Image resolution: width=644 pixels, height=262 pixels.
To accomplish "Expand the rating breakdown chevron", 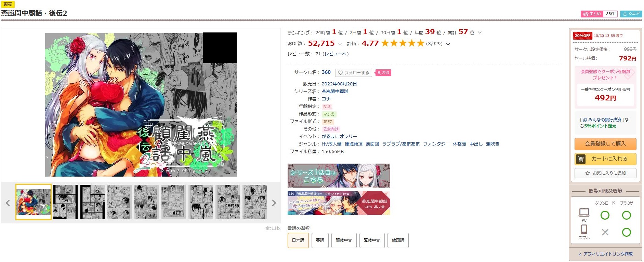I will click(x=448, y=44).
